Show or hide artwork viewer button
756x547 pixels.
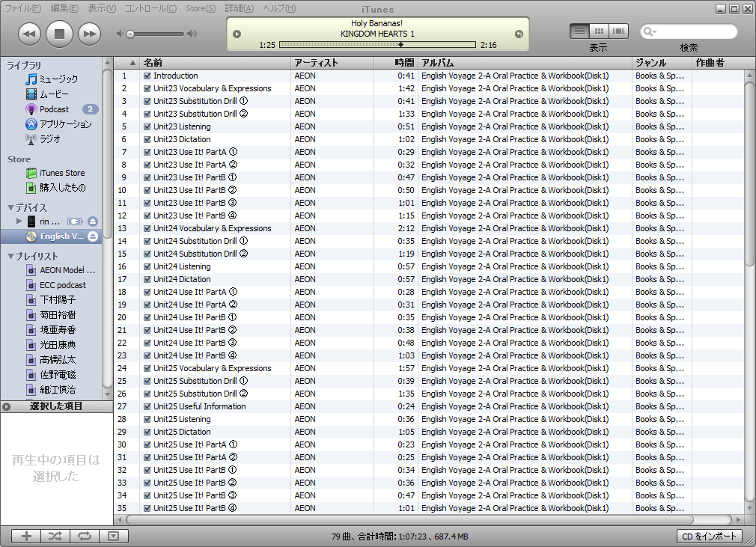[113, 536]
